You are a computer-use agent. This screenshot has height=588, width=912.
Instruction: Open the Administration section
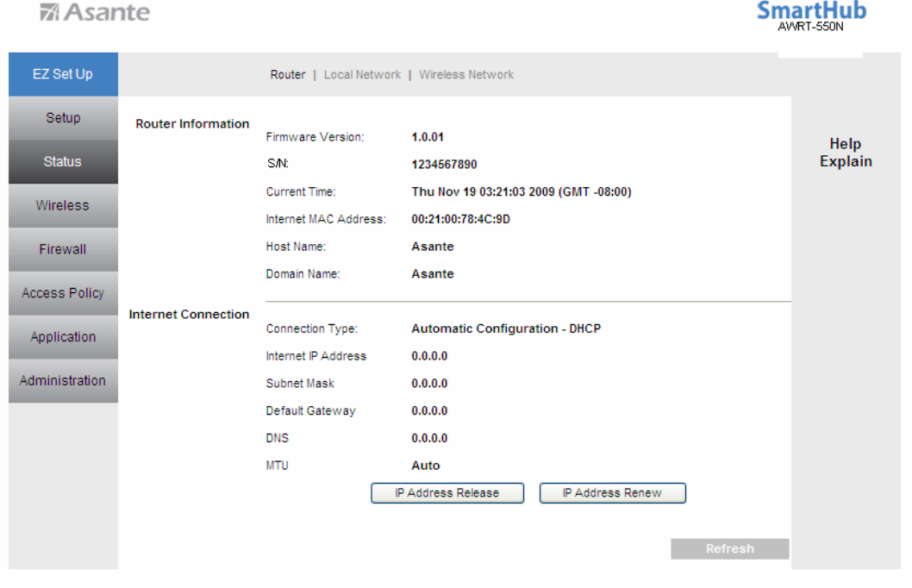pyautogui.click(x=63, y=381)
